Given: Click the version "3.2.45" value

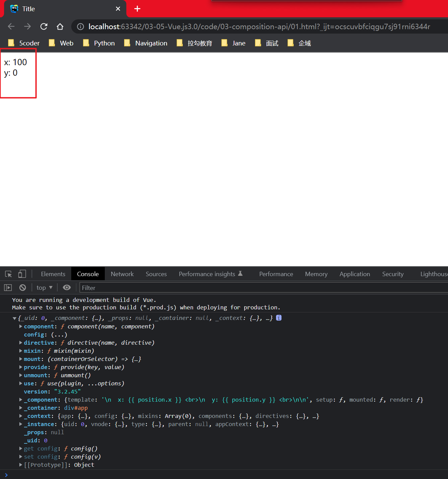Looking at the screenshot, I should coord(67,391).
